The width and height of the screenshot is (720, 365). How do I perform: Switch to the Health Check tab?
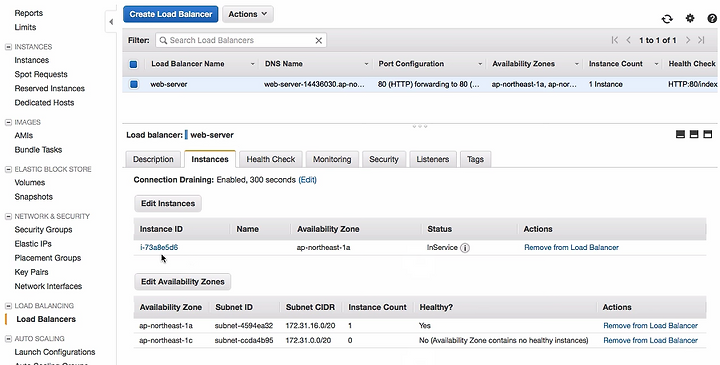point(270,159)
